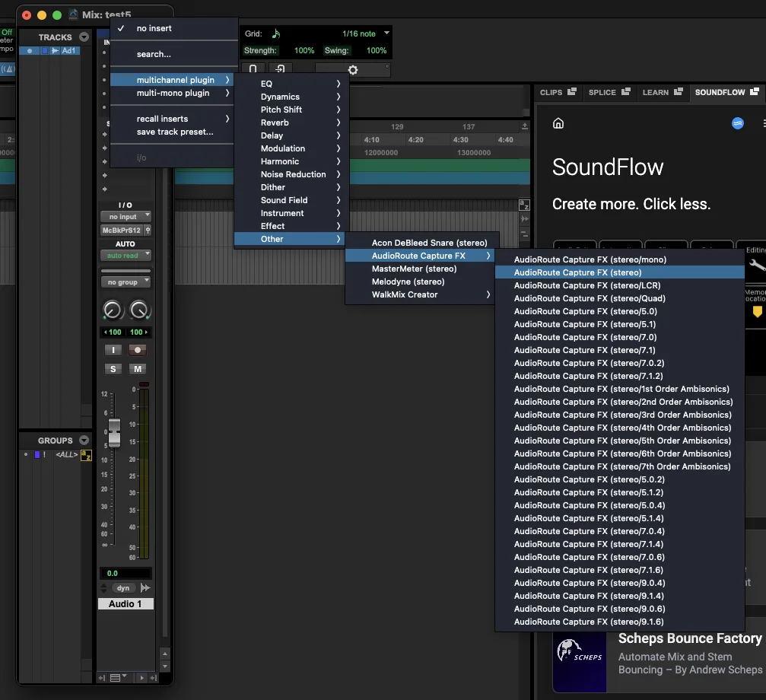Toggle input monitoring button I on Audio 1

coord(113,350)
